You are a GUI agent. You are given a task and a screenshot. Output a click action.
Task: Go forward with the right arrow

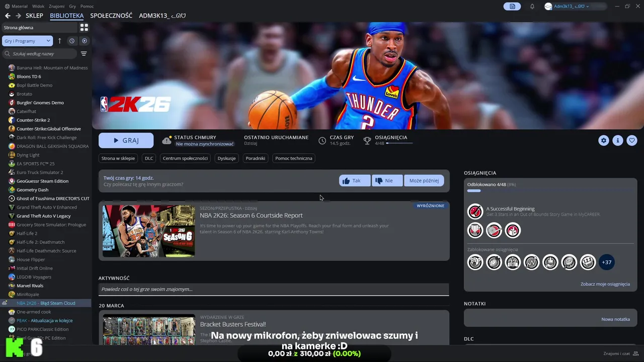coord(18,16)
